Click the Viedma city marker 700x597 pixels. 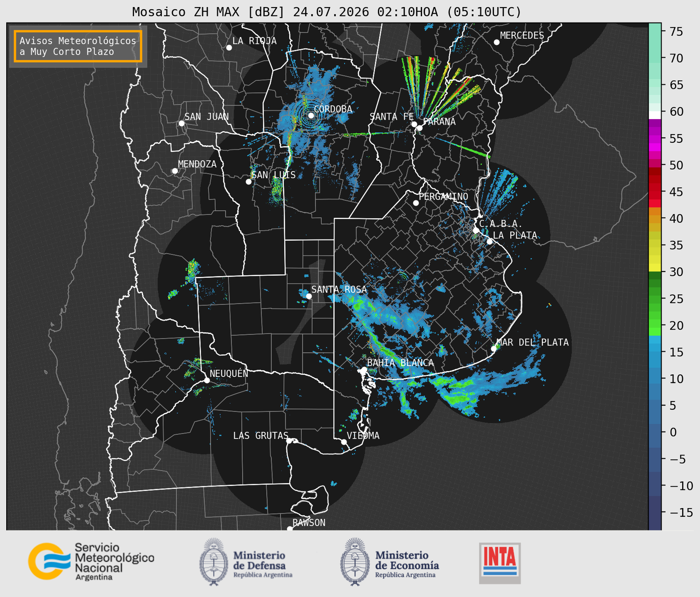click(344, 442)
